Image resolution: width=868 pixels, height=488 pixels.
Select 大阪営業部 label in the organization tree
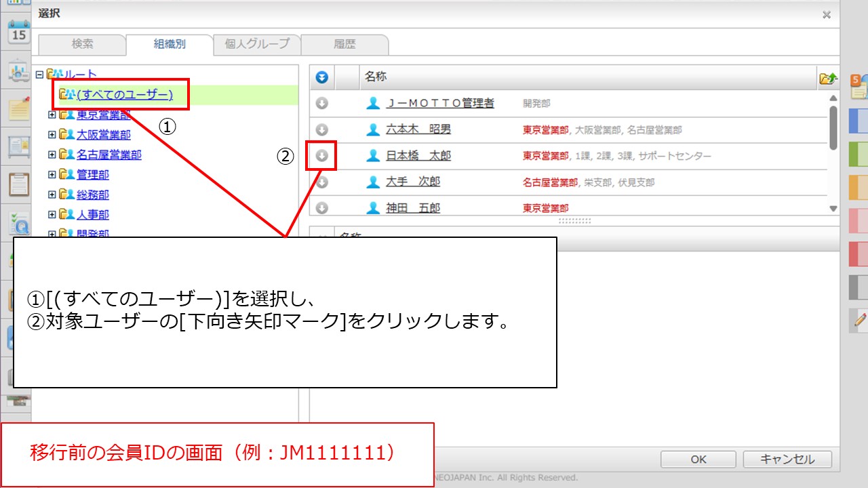(104, 135)
